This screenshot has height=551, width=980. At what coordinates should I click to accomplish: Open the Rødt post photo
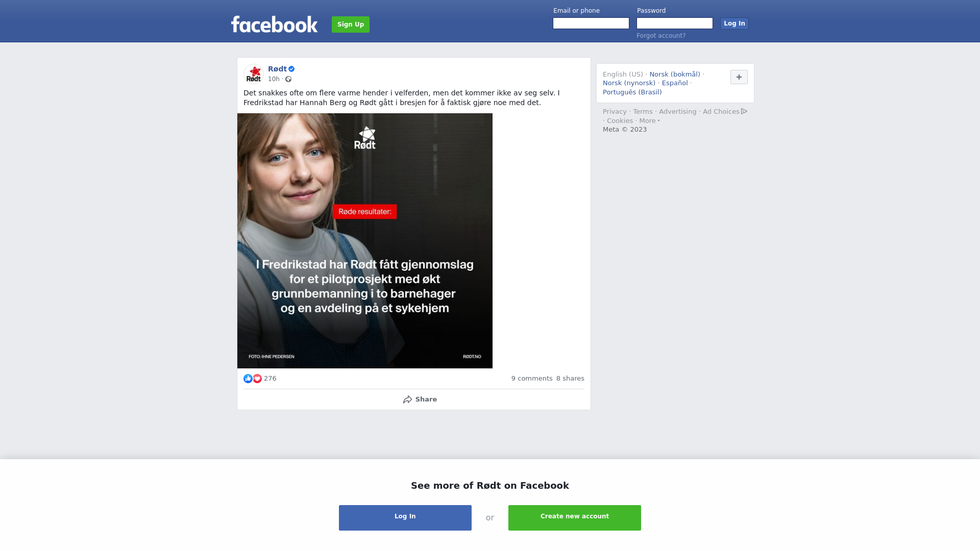(x=365, y=241)
